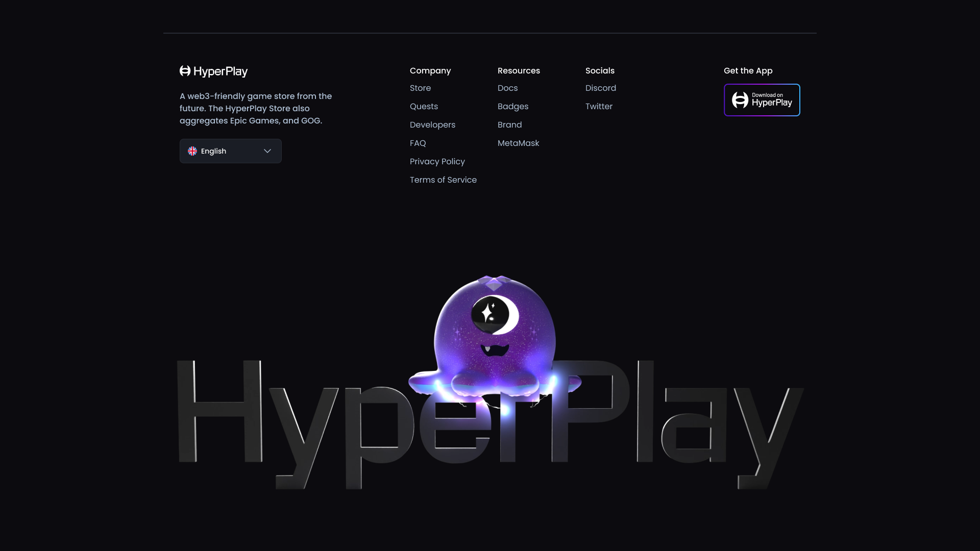Screen dimensions: 980x551
Task: Open the FAQ link
Action: tap(418, 143)
